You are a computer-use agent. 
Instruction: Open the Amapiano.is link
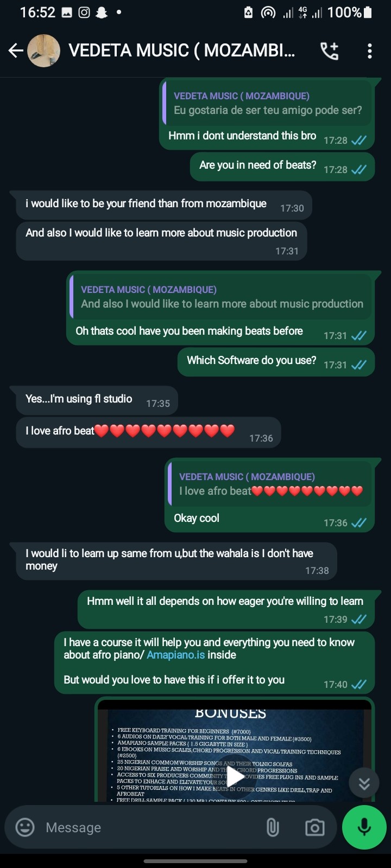pyautogui.click(x=175, y=655)
